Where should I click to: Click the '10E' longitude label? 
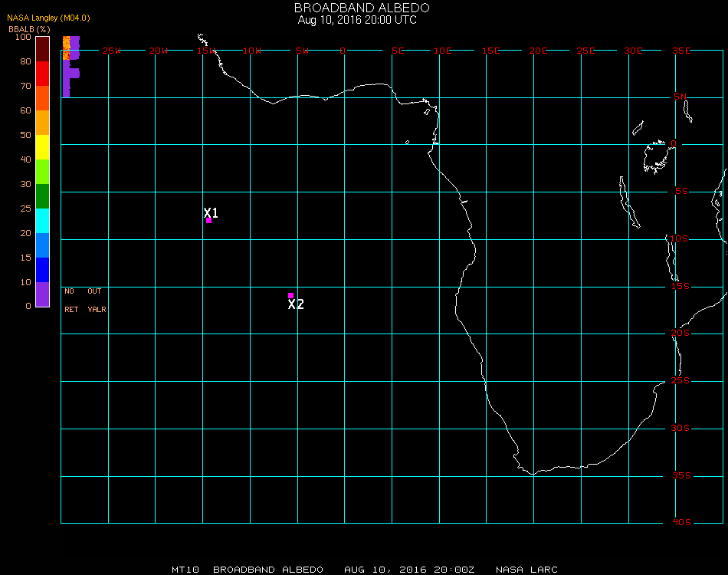click(x=442, y=51)
